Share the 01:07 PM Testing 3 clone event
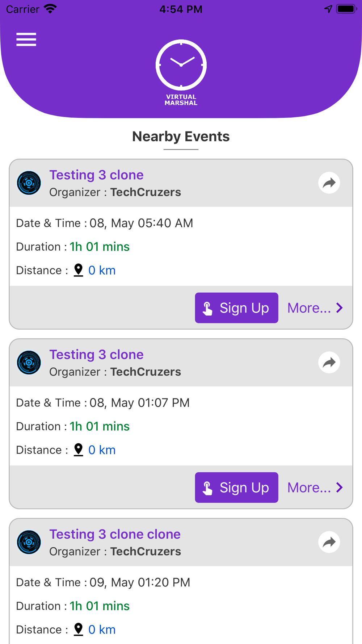 click(x=329, y=363)
